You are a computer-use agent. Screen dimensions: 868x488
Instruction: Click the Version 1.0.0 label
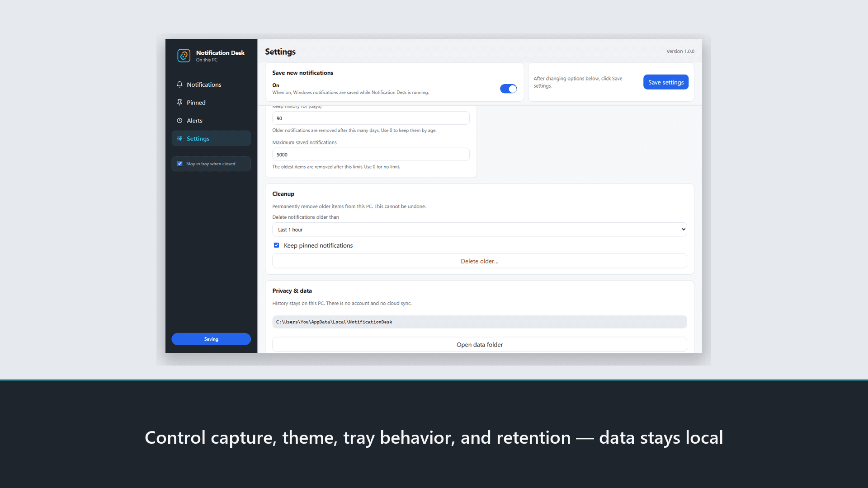[x=680, y=52]
